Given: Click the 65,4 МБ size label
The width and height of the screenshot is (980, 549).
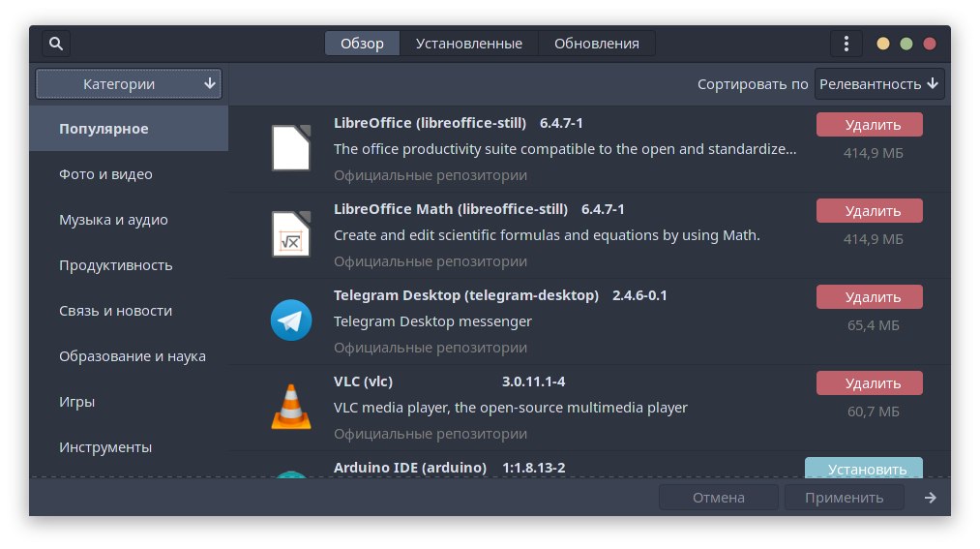Looking at the screenshot, I should (x=874, y=325).
